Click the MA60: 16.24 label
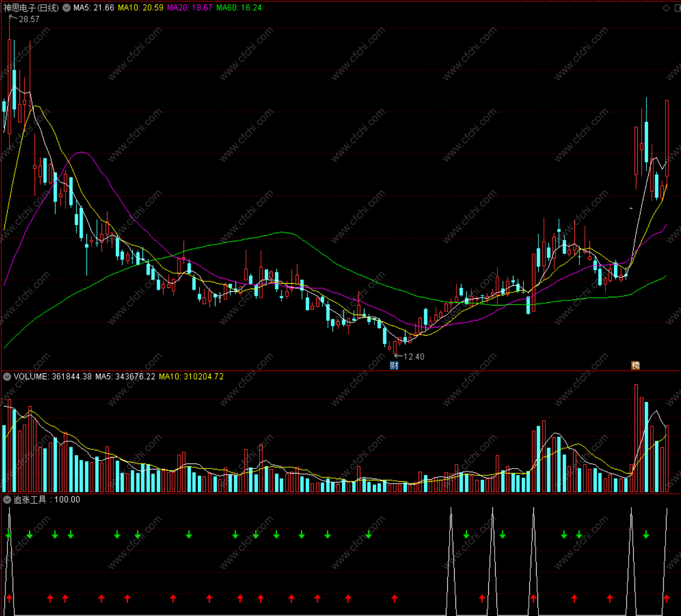The width and height of the screenshot is (681, 616). point(239,8)
